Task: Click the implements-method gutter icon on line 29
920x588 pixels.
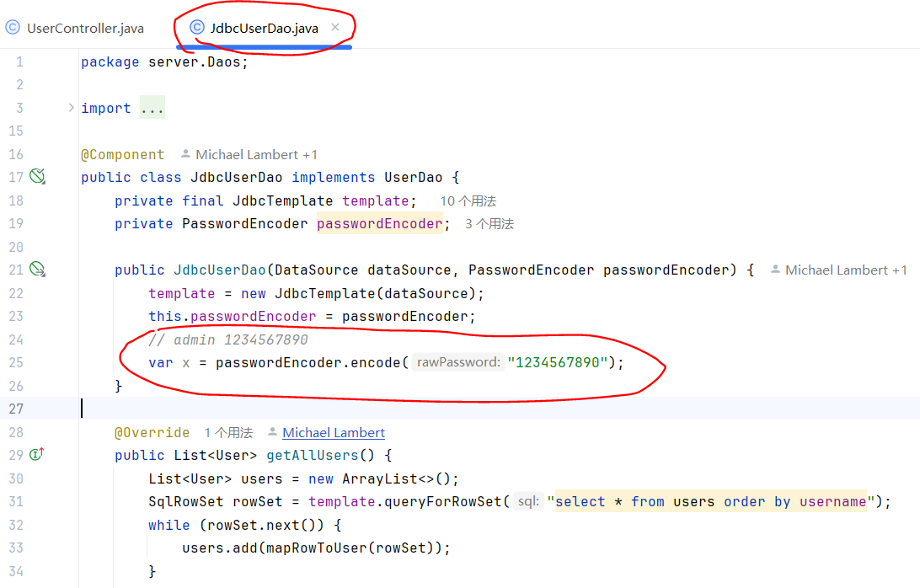Action: click(x=36, y=454)
